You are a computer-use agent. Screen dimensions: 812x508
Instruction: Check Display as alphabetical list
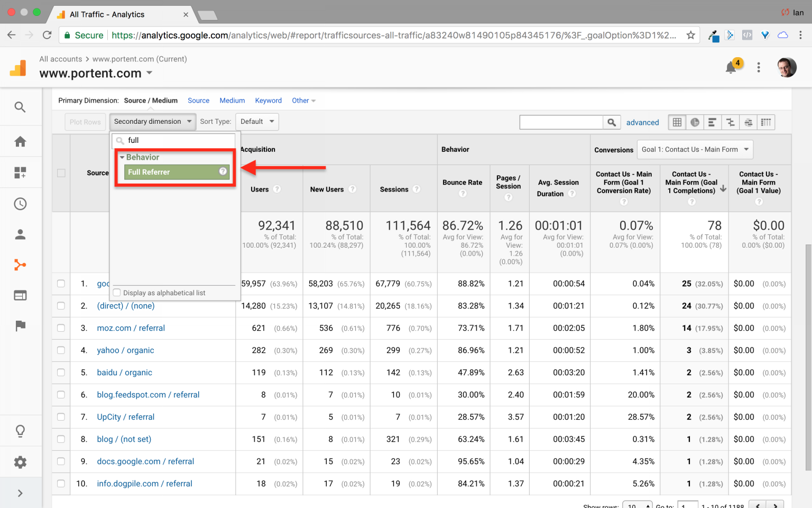pos(117,293)
